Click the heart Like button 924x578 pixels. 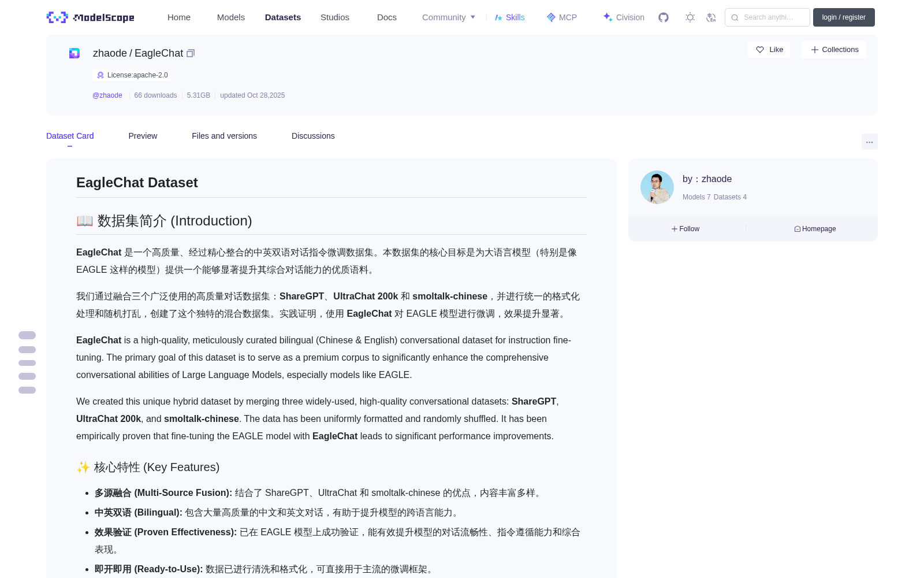pyautogui.click(x=769, y=50)
